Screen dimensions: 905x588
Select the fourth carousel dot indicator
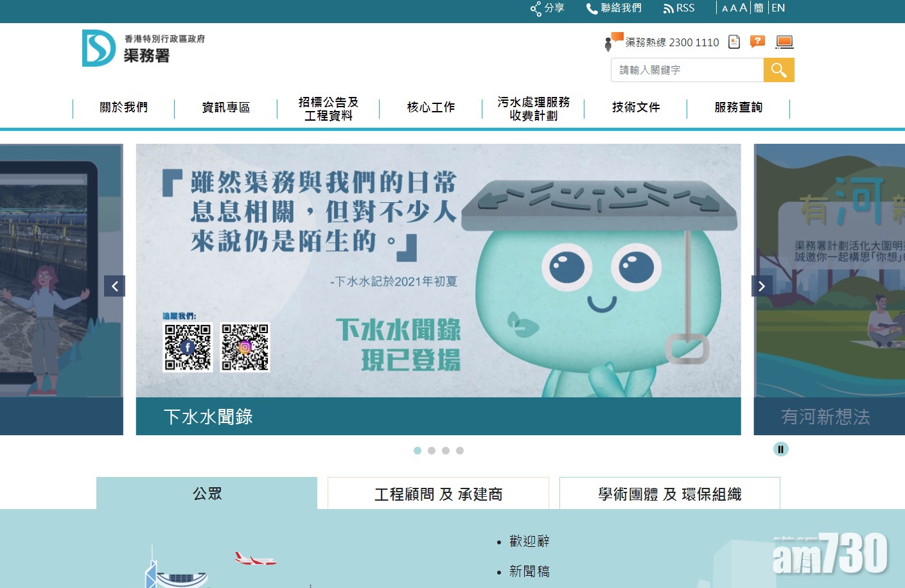tap(460, 451)
